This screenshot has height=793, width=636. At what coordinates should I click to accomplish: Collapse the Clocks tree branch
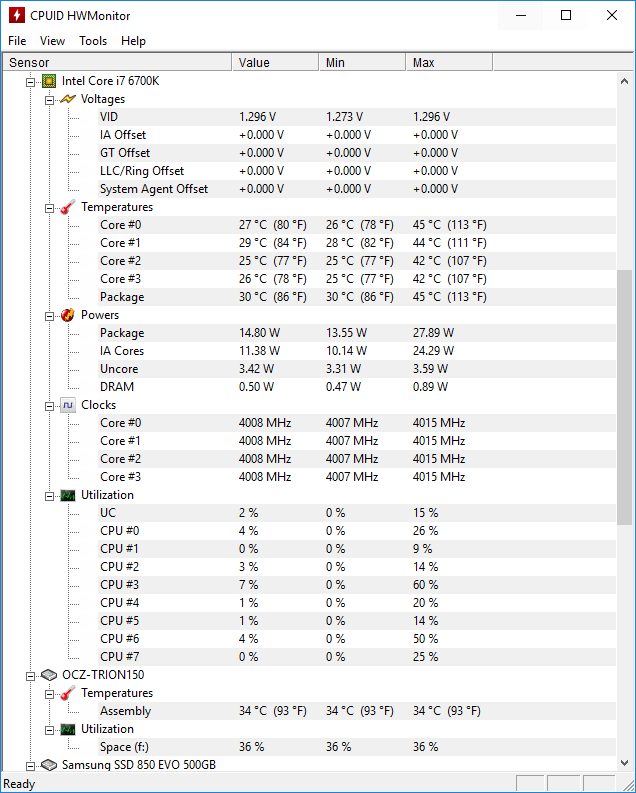(x=50, y=406)
